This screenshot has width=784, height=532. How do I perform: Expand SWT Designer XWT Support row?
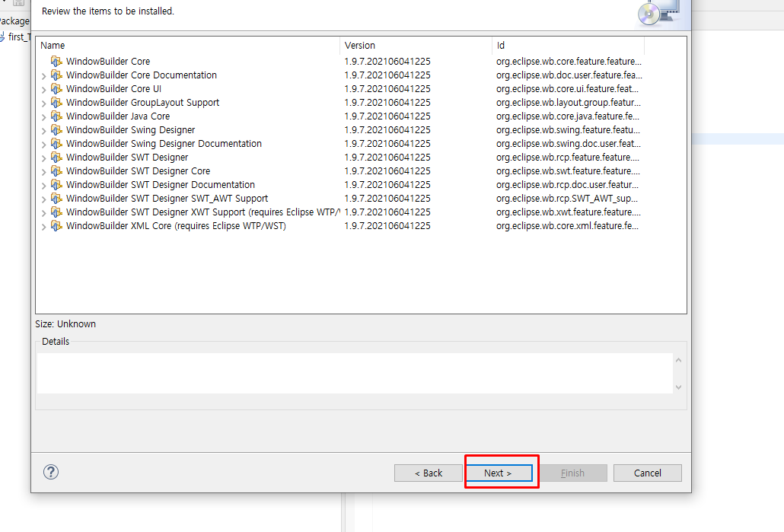coord(43,213)
